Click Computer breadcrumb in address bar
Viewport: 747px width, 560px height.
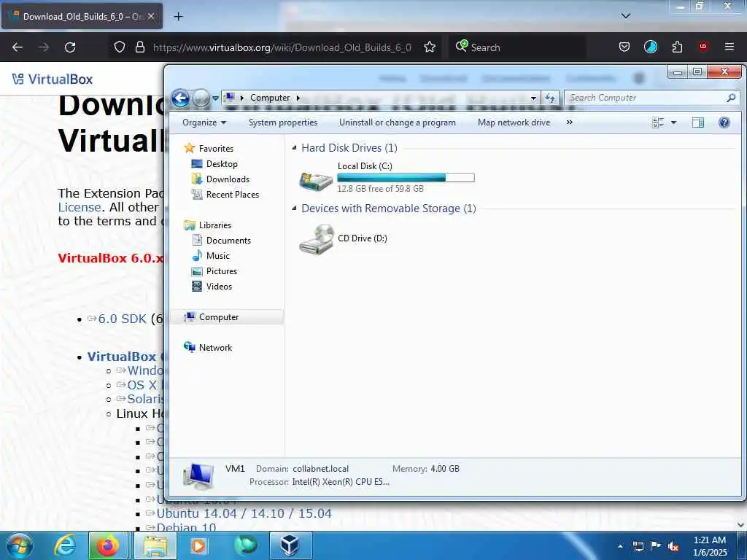[270, 98]
